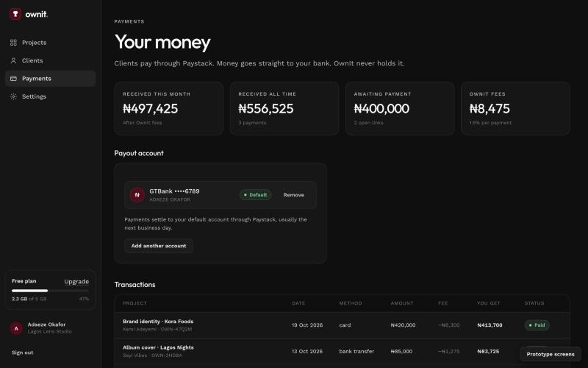
Task: Click the Adaeze Okafor avatar circle
Action: [16, 328]
